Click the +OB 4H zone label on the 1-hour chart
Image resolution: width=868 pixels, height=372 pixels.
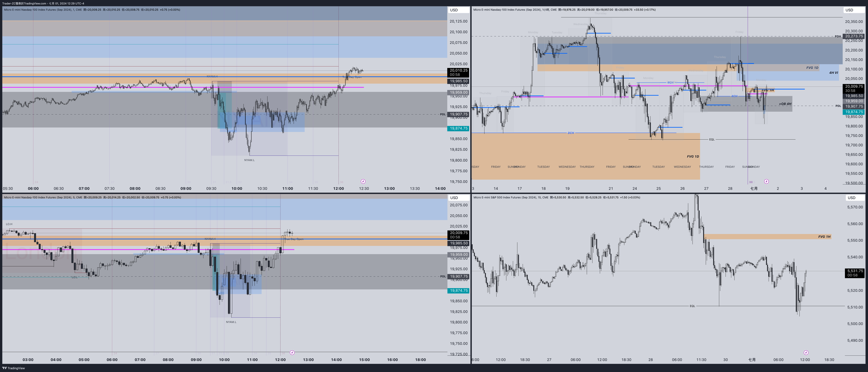(x=785, y=104)
